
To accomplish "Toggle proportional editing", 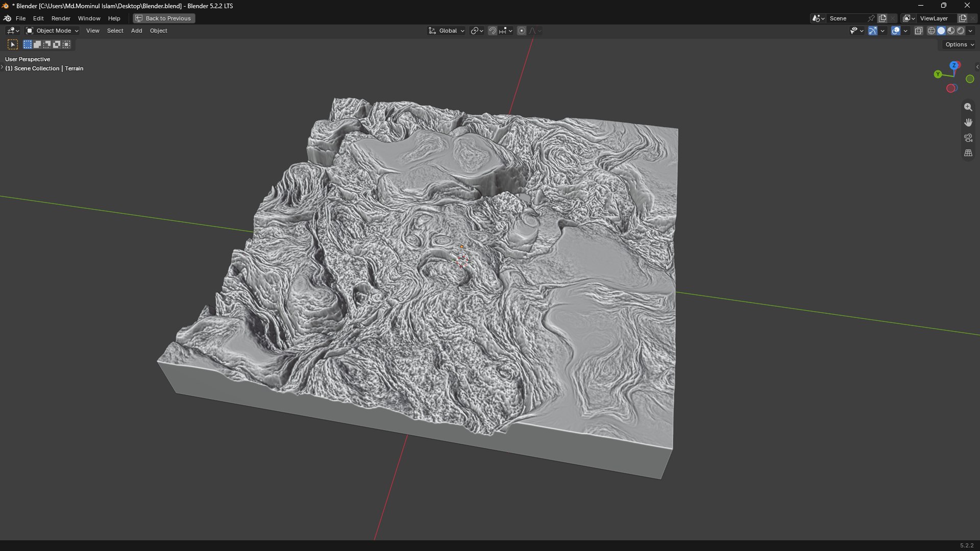I will (521, 31).
